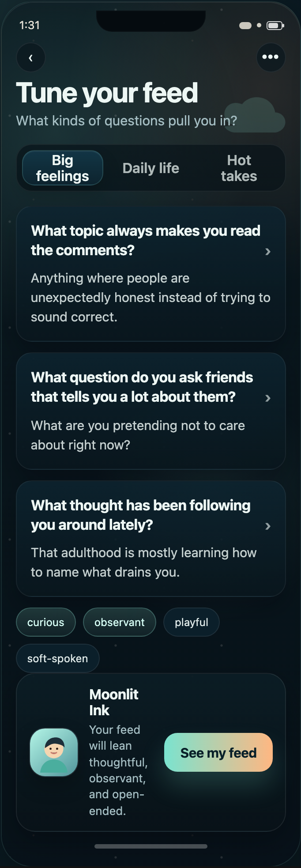301x868 pixels.
Task: Expand the thought following you chevron
Action: tap(267, 526)
